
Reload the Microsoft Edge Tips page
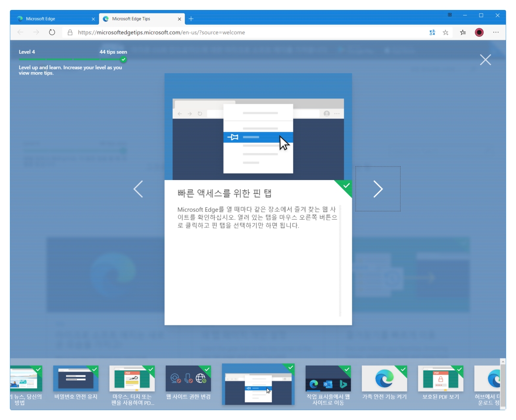tap(52, 32)
